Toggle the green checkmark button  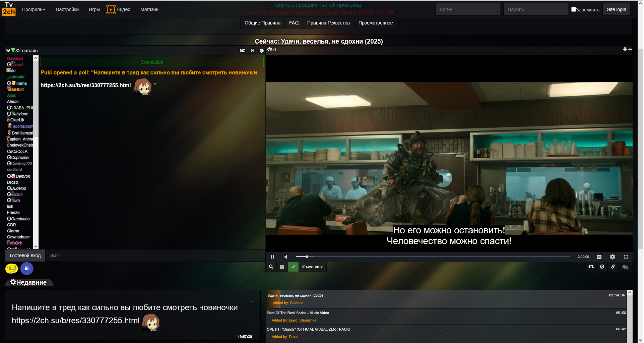click(x=293, y=267)
